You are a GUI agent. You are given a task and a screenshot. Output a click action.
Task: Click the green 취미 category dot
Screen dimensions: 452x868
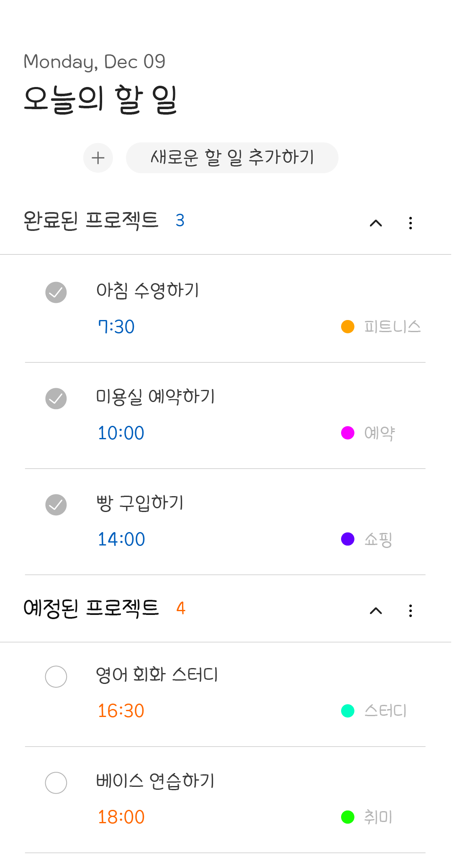348,817
